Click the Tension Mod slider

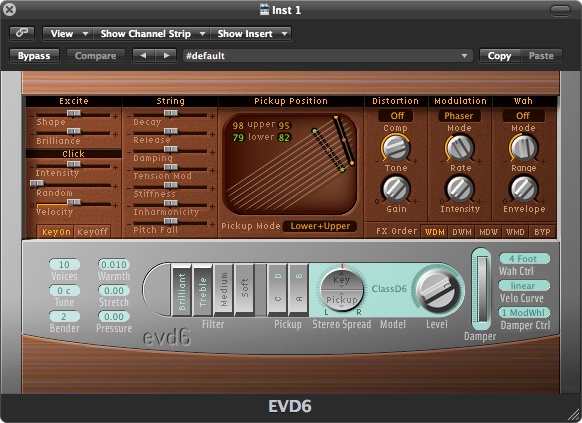pyautogui.click(x=170, y=167)
